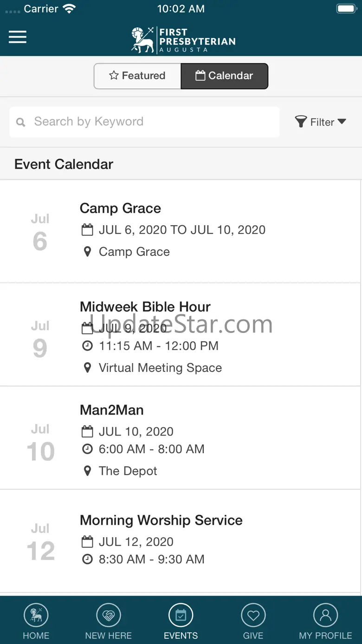Open the Give heart icon
Screen dimensions: 362x644
pyautogui.click(x=253, y=616)
